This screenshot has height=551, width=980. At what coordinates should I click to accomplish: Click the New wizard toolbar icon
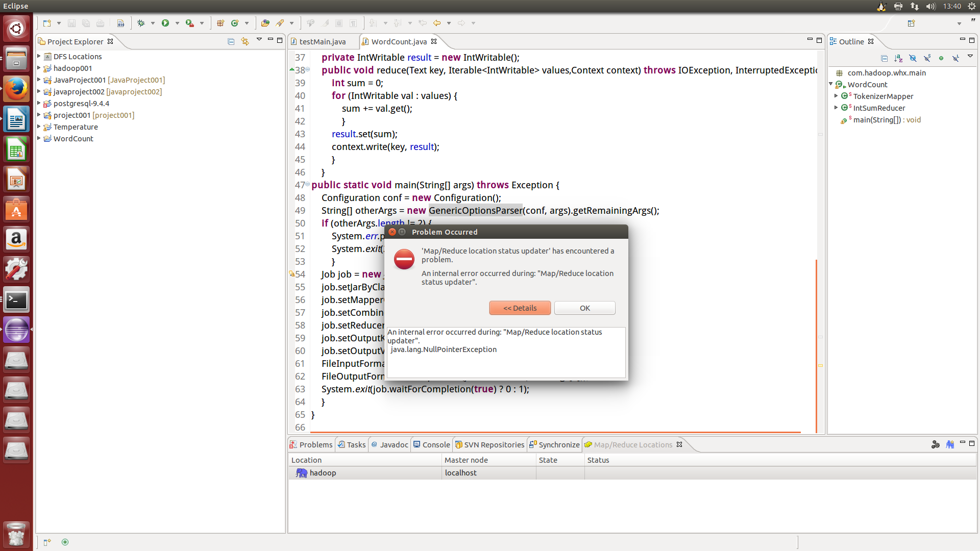pos(47,23)
